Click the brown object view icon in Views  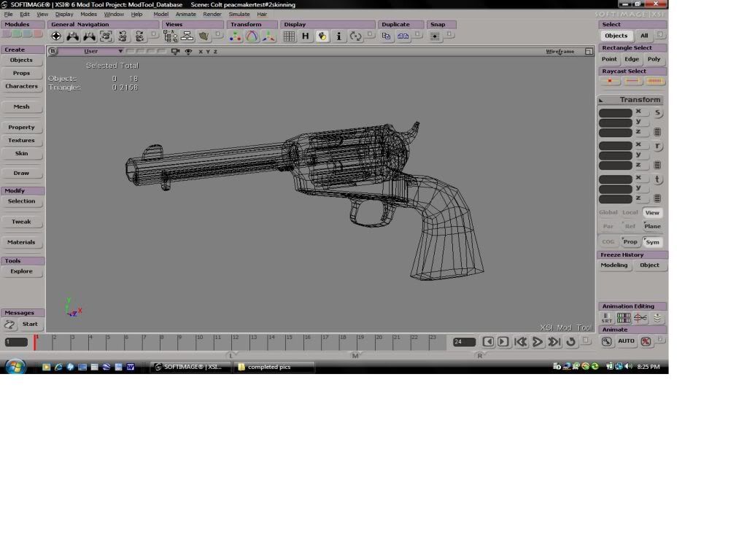(204, 36)
